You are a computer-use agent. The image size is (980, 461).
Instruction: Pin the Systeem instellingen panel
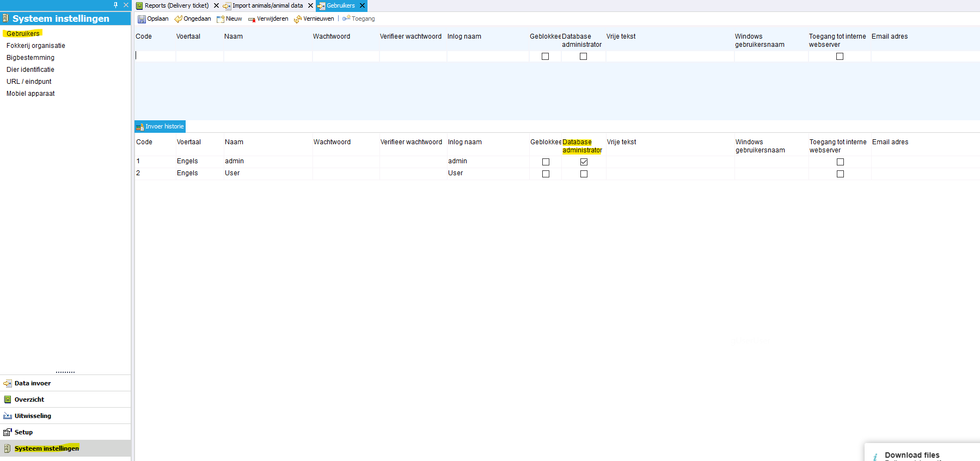(x=115, y=5)
